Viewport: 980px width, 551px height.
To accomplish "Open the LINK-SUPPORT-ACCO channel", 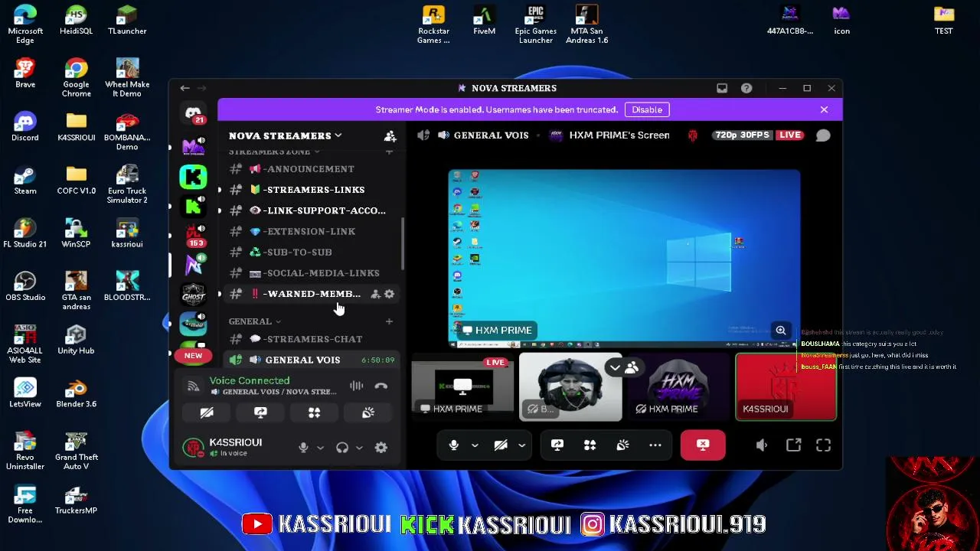I will coord(311,210).
